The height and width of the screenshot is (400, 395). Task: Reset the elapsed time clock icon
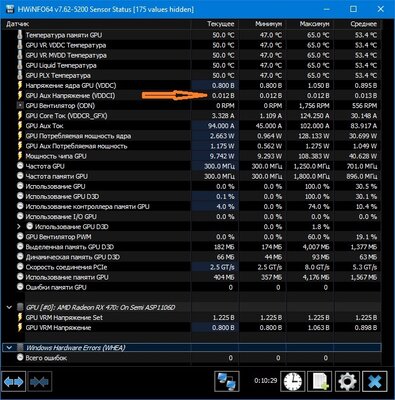(292, 381)
